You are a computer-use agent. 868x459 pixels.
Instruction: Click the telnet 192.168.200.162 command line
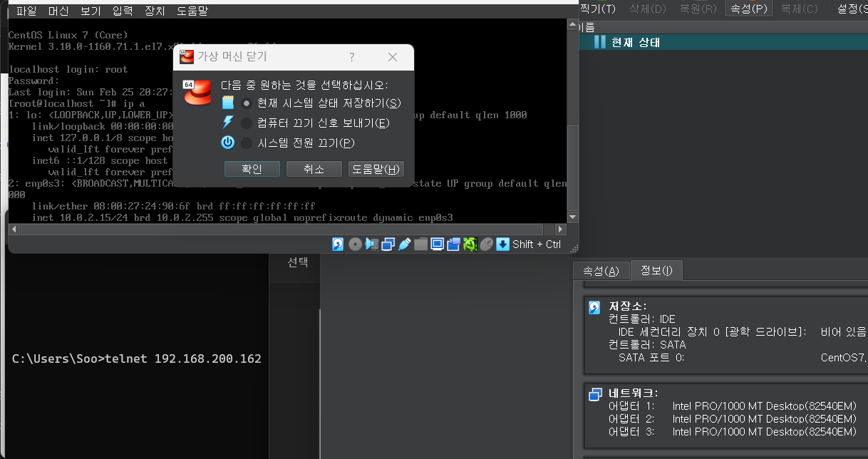137,359
